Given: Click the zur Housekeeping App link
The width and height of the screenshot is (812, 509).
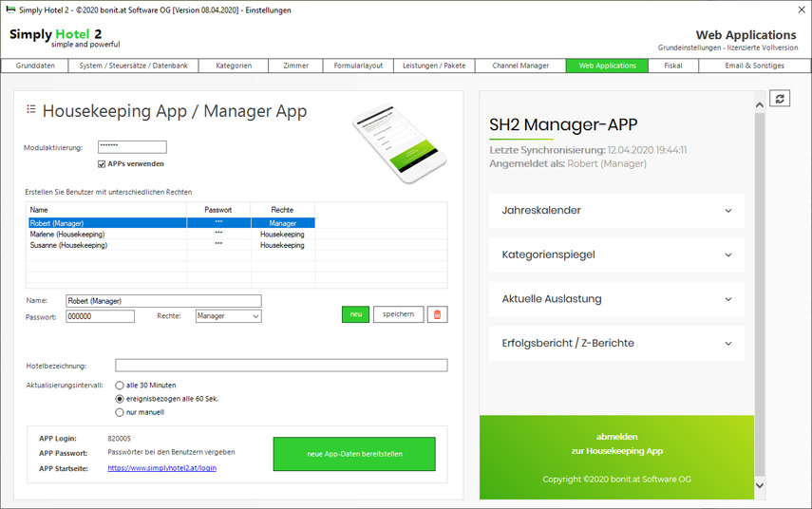Looking at the screenshot, I should [616, 451].
